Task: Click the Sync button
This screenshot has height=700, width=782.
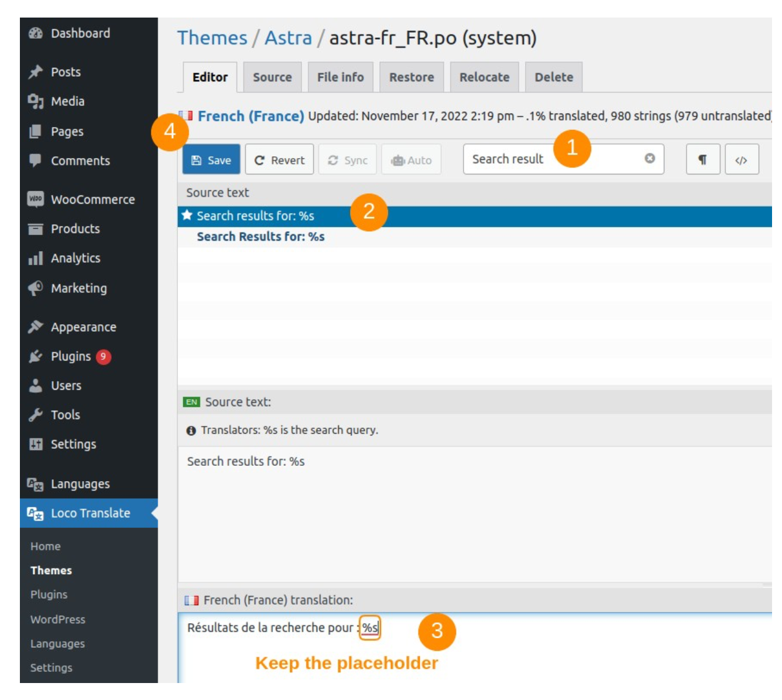Action: point(348,159)
